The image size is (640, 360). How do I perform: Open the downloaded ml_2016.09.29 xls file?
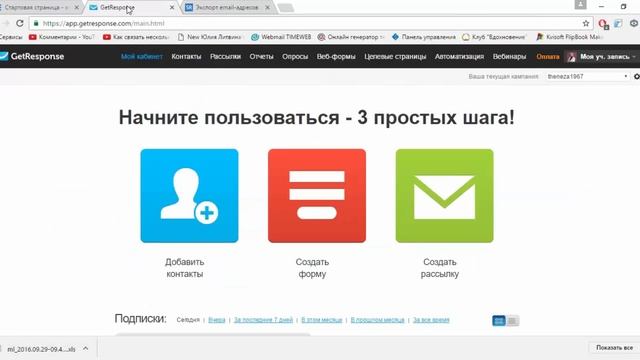click(41, 349)
